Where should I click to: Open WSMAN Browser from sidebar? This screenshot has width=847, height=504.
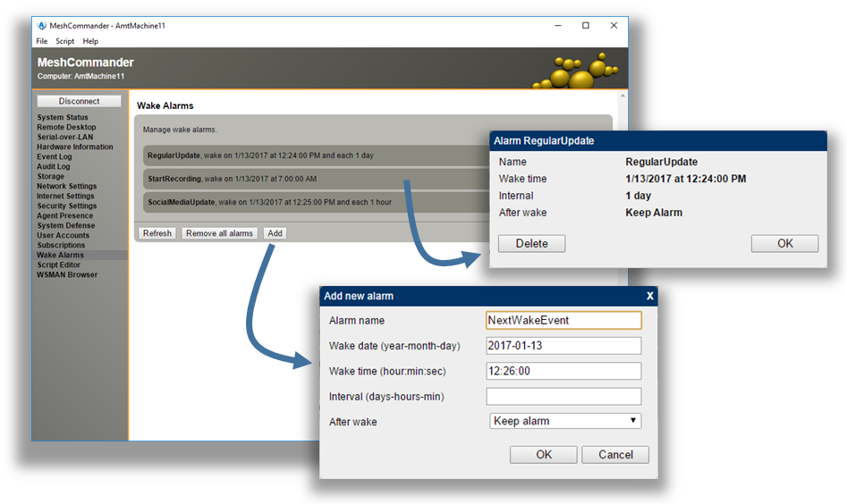[x=67, y=274]
